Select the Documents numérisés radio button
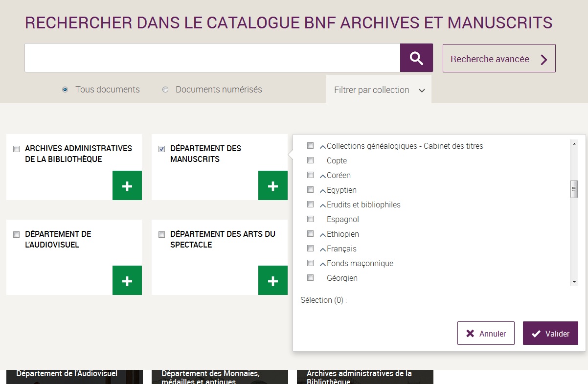The height and width of the screenshot is (384, 588). coord(165,90)
